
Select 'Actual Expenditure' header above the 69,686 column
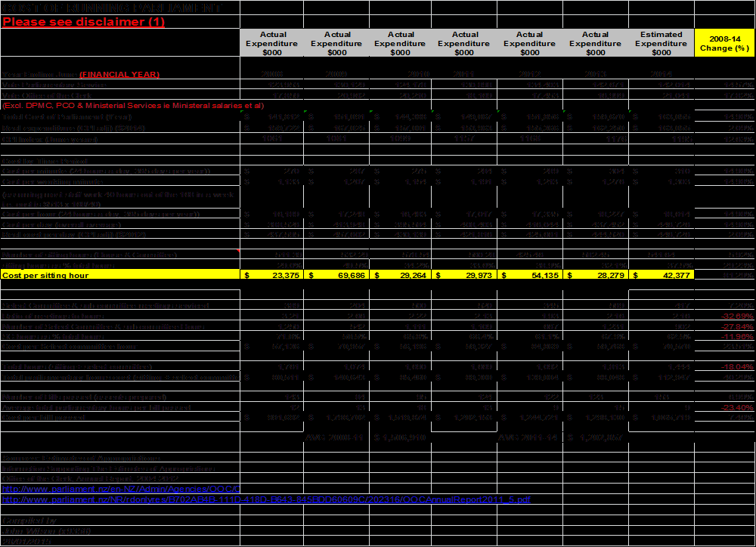coord(336,43)
